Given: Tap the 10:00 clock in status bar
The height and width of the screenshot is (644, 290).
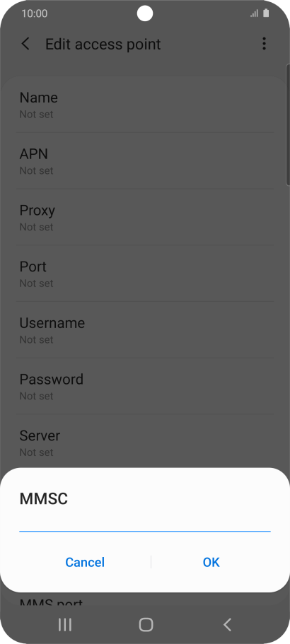Looking at the screenshot, I should pyautogui.click(x=35, y=13).
